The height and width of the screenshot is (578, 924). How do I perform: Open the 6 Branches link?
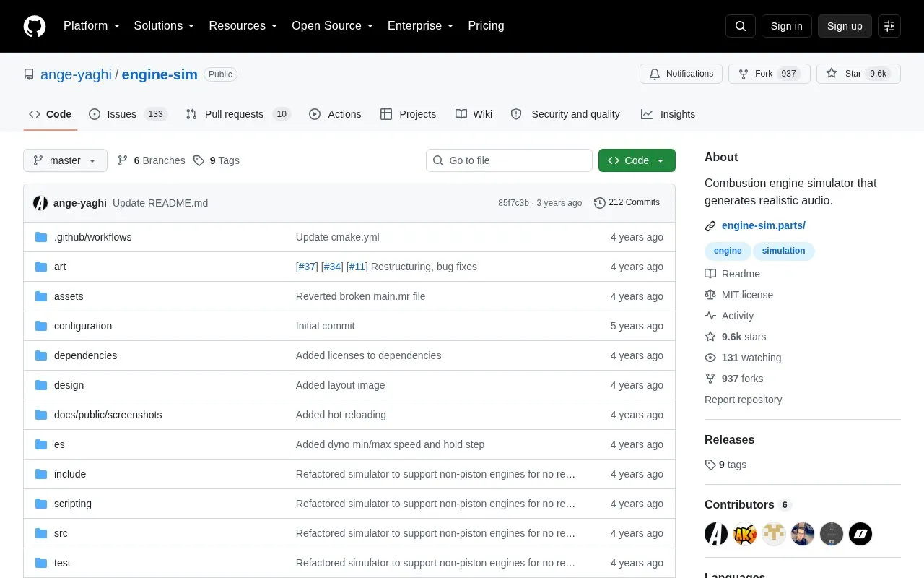pos(151,160)
